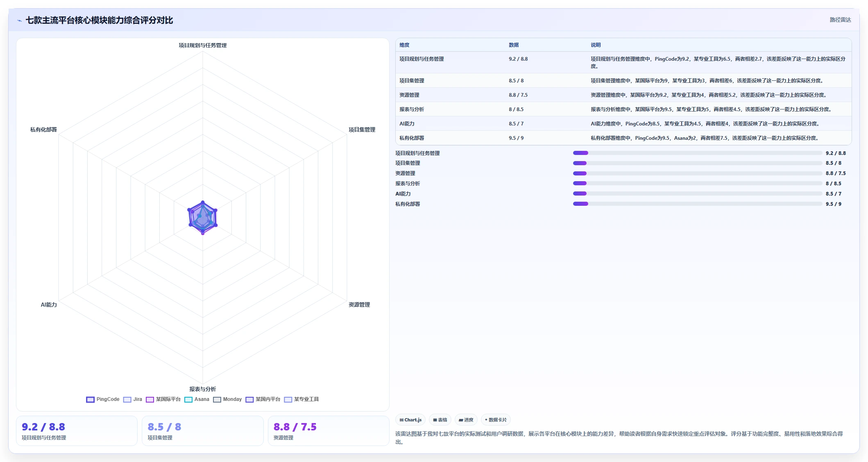Click the summary paragraph starting 该雷达图基于

pyautogui.click(x=619, y=438)
